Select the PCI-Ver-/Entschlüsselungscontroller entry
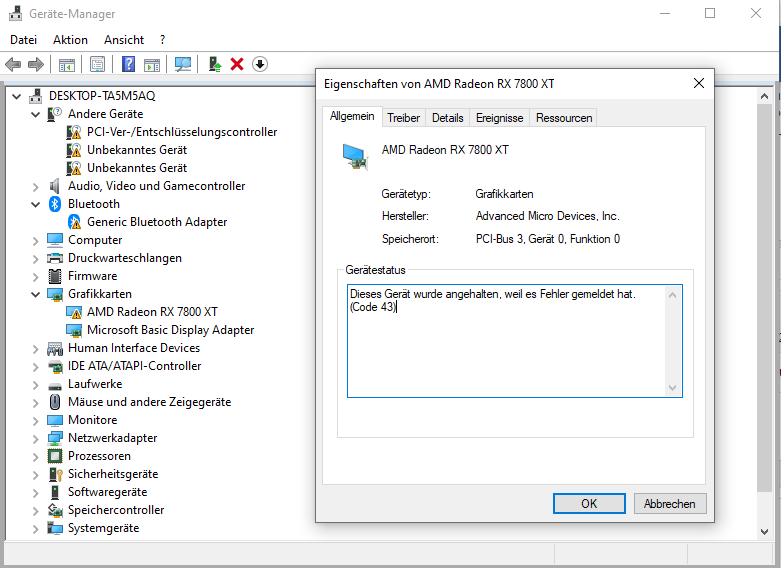The image size is (781, 568). [182, 132]
